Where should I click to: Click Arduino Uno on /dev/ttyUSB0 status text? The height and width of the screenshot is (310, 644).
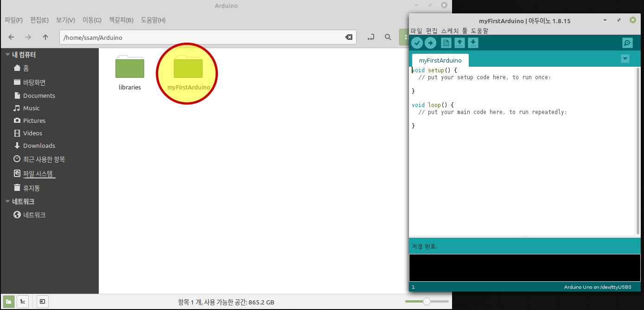coord(598,287)
